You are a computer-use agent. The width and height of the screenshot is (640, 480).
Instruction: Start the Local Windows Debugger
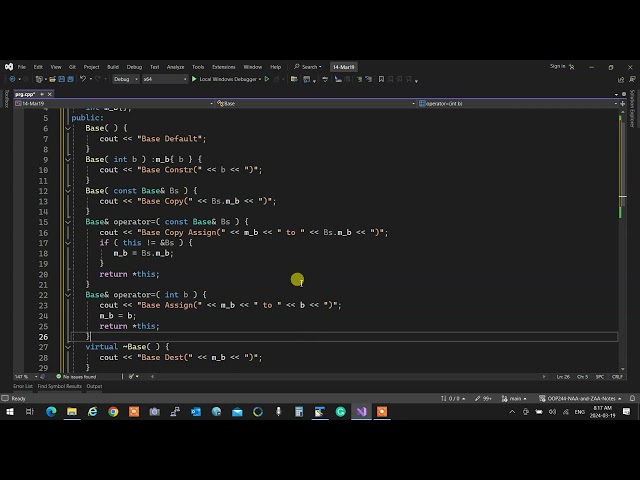(227, 79)
